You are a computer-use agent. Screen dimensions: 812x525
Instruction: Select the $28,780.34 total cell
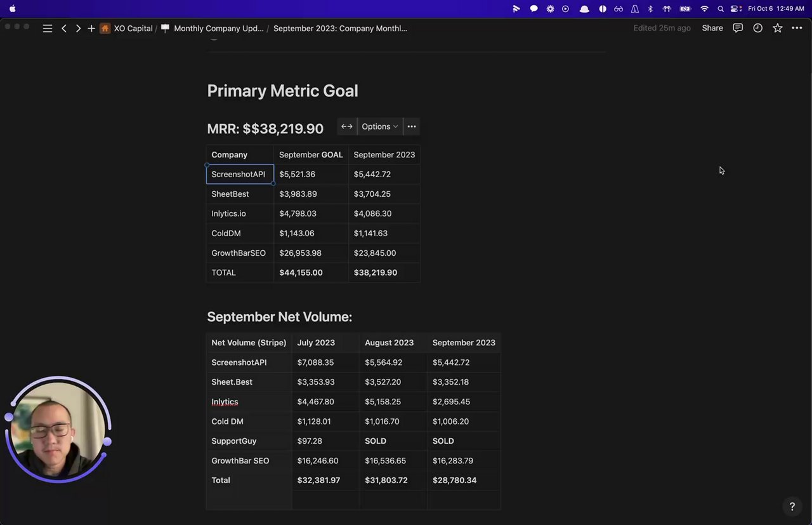[464, 481]
